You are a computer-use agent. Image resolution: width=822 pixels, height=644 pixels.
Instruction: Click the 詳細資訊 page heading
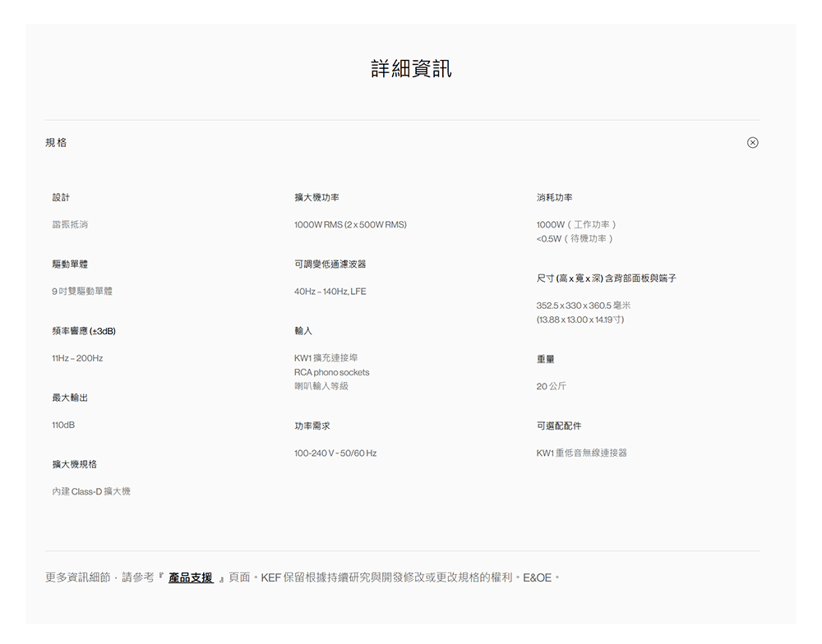(x=411, y=69)
